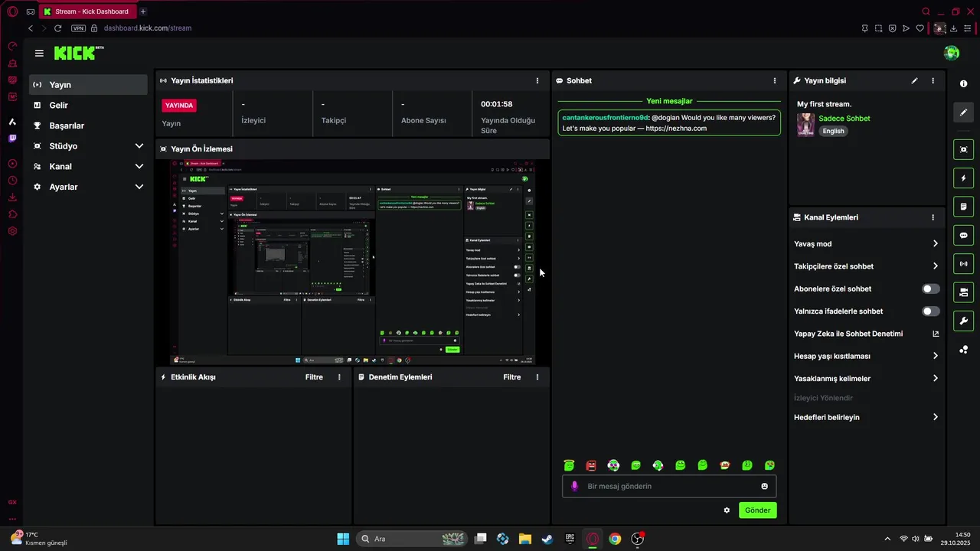This screenshot has width=980, height=551.
Task: Open Google Chrome from the taskbar
Action: pyautogui.click(x=615, y=539)
